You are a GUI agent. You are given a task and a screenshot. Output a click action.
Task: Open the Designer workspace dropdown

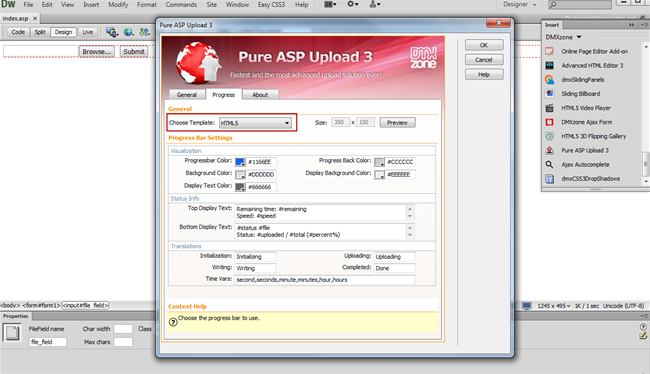click(x=519, y=5)
